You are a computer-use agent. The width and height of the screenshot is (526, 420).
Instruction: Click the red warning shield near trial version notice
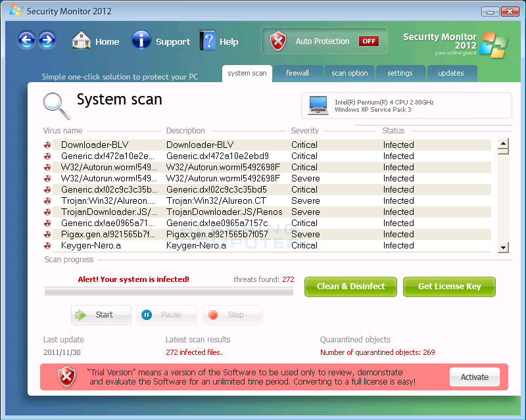[66, 377]
